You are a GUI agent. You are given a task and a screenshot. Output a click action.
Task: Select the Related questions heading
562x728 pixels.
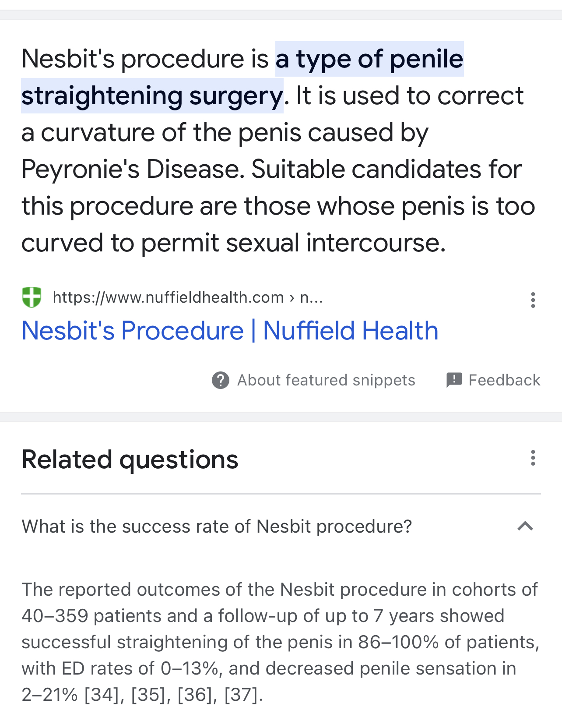130,459
